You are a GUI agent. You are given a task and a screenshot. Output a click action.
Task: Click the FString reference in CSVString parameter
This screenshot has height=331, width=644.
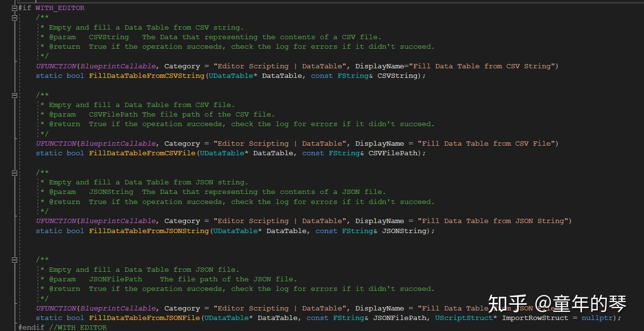point(353,75)
